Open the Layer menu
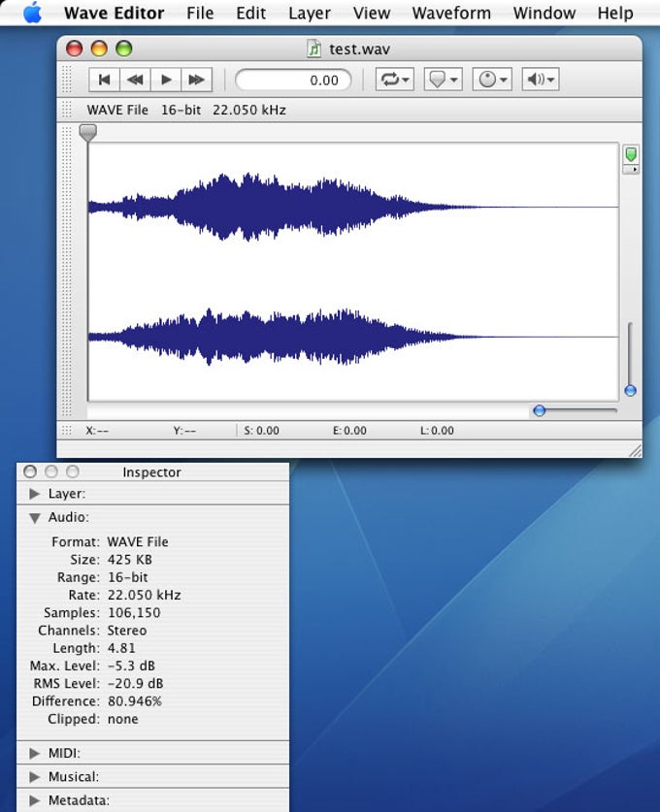Image resolution: width=660 pixels, height=812 pixels. [310, 13]
